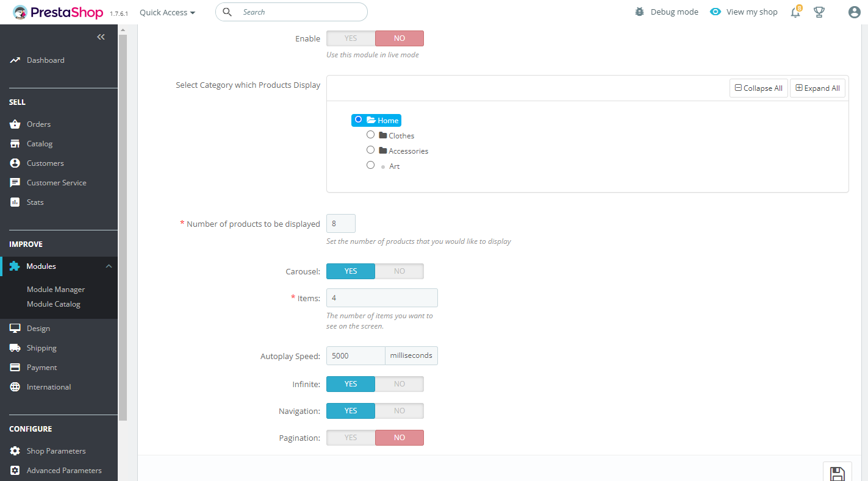Set Navigation switch to NO
Screen dimensions: 868x481
(399, 411)
